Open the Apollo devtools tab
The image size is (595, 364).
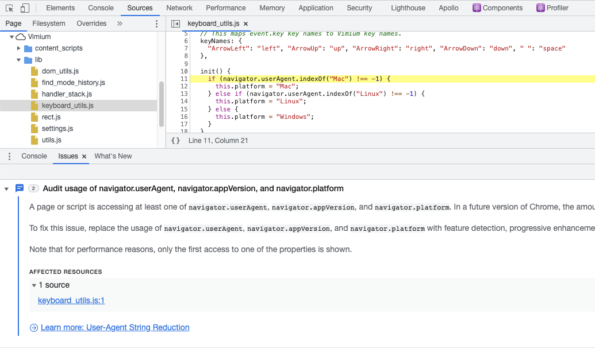pos(448,8)
